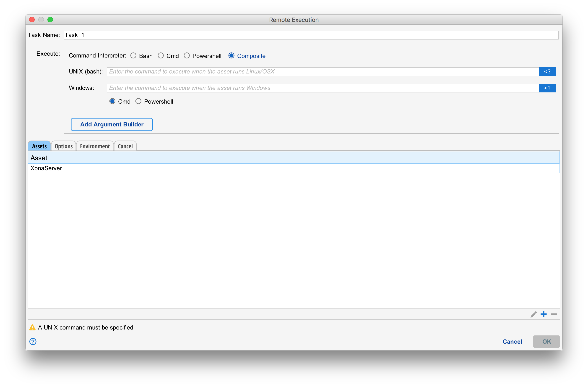Select Bash as command interpreter
This screenshot has height=387, width=588.
tap(133, 56)
